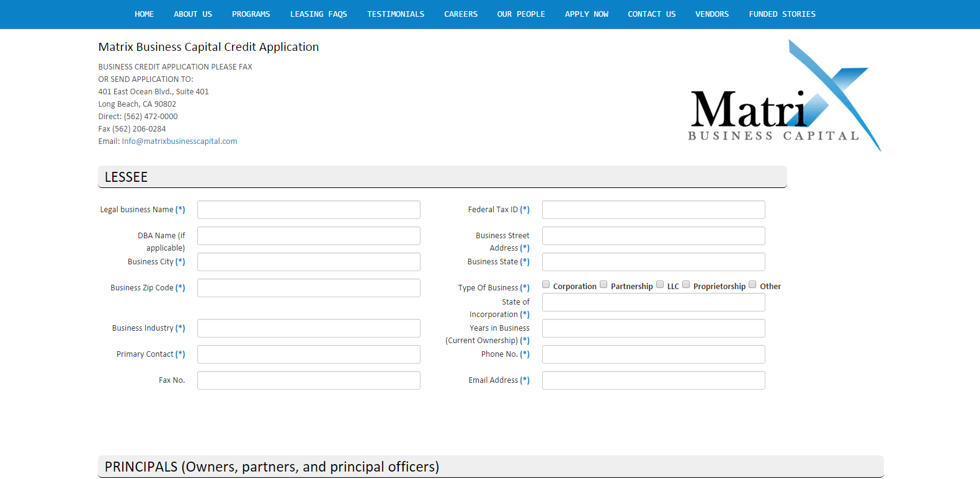Click the '401 East Ocean Blvd., Suite 401' address

pos(153,92)
